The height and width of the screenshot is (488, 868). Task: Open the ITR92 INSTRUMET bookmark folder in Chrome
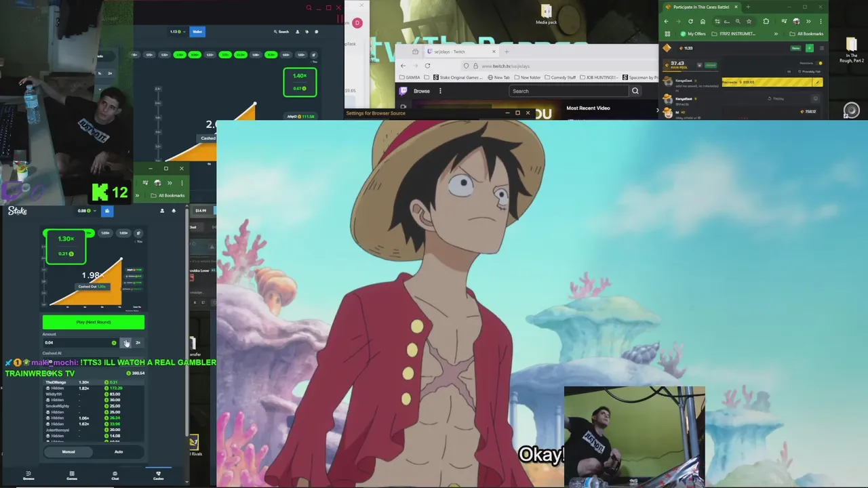(734, 34)
